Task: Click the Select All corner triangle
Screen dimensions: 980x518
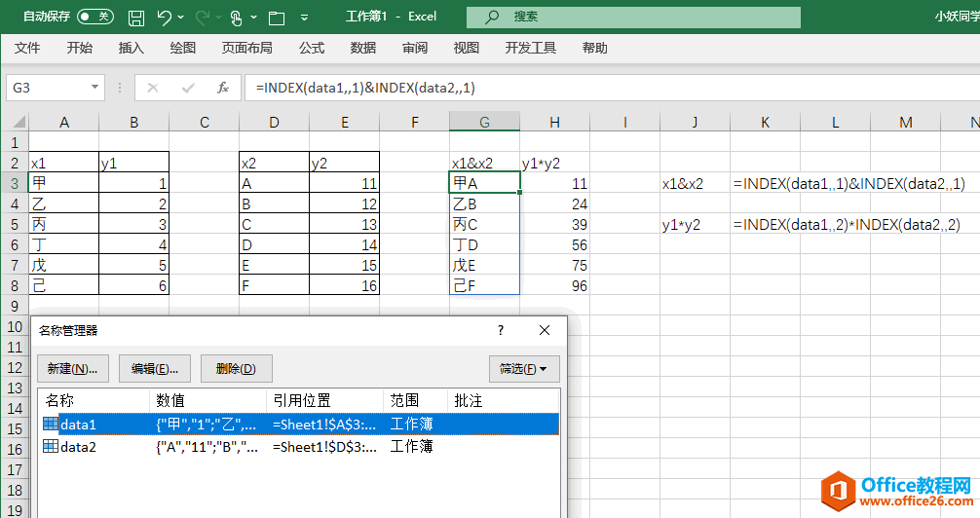Action: click(19, 122)
